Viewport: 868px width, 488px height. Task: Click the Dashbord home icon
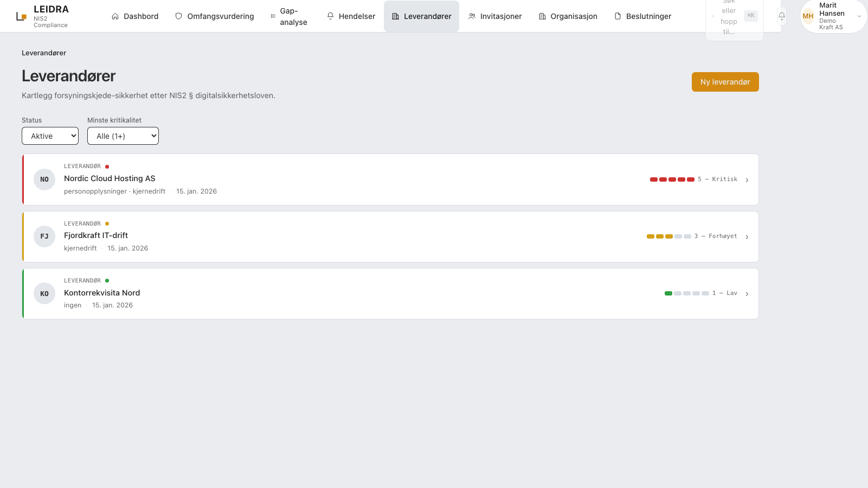point(115,16)
